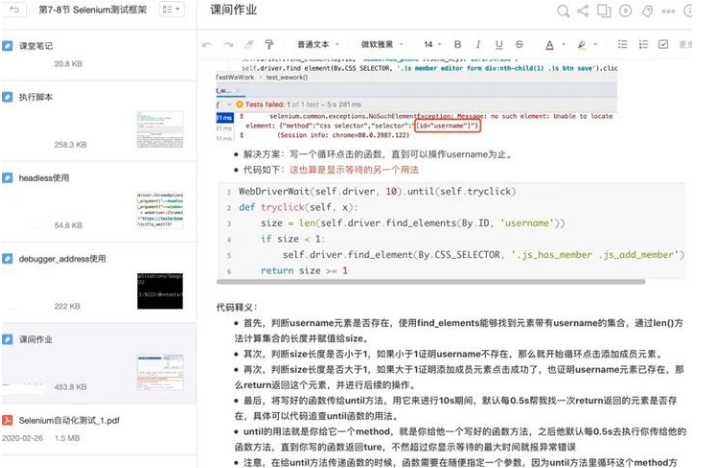Viewport: 706px width, 468px height.
Task: Click the tag icon
Action: pyautogui.click(x=647, y=11)
